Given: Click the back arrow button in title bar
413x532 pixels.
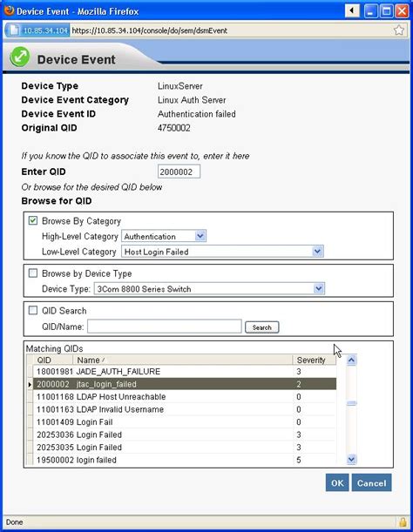Looking at the screenshot, I should 352,10.
